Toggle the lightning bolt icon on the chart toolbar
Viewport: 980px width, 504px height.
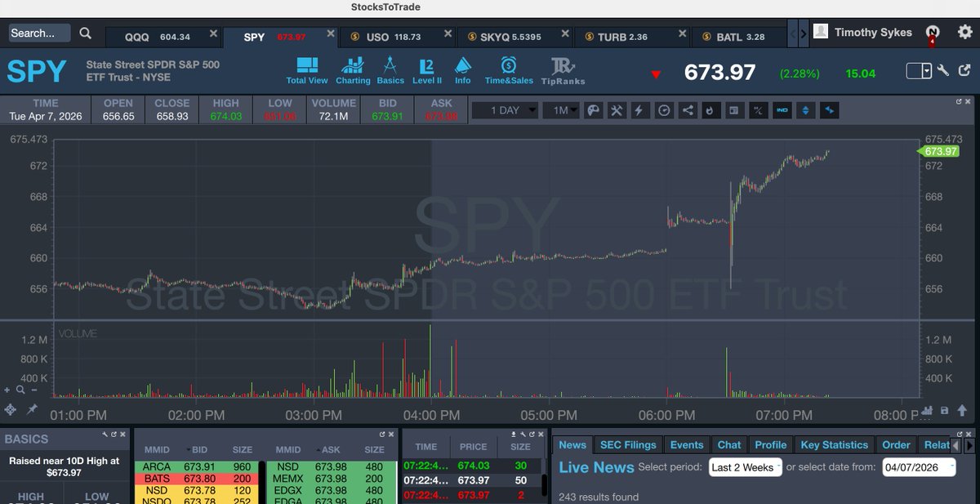tap(639, 109)
